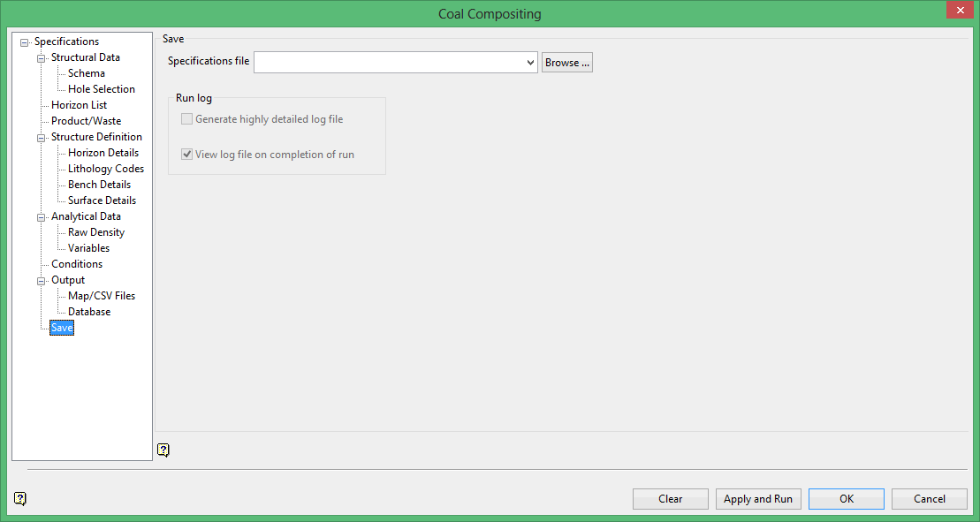Click inside the Specifications file text field
This screenshot has width=980, height=522.
389,63
